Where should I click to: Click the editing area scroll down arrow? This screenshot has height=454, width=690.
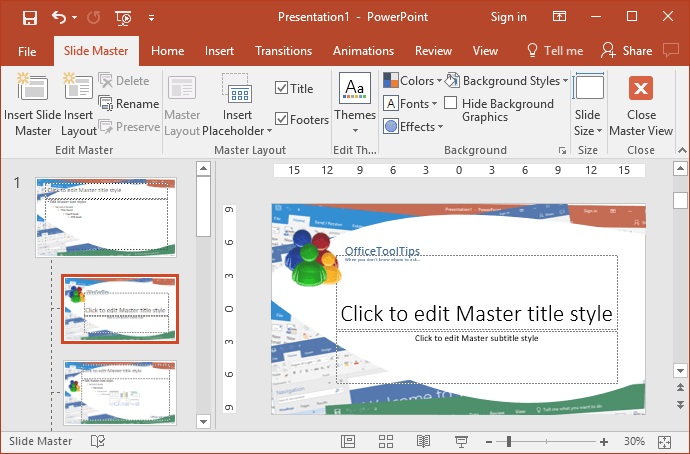(680, 371)
